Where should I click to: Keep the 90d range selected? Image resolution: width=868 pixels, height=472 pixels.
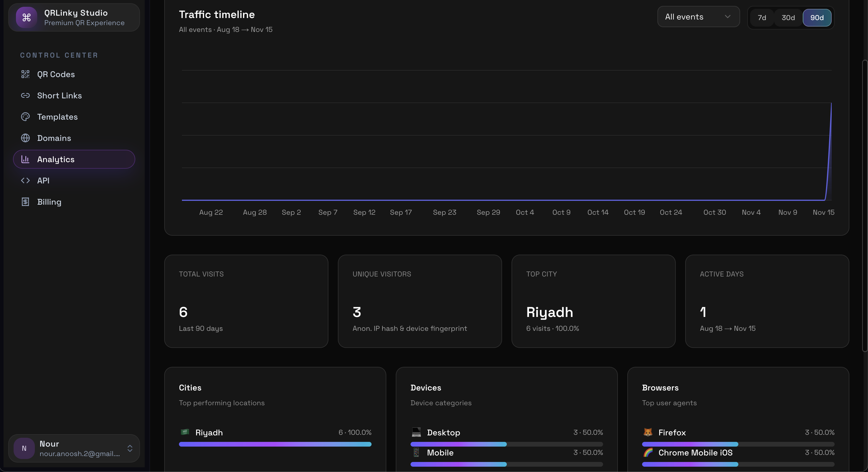click(x=817, y=18)
